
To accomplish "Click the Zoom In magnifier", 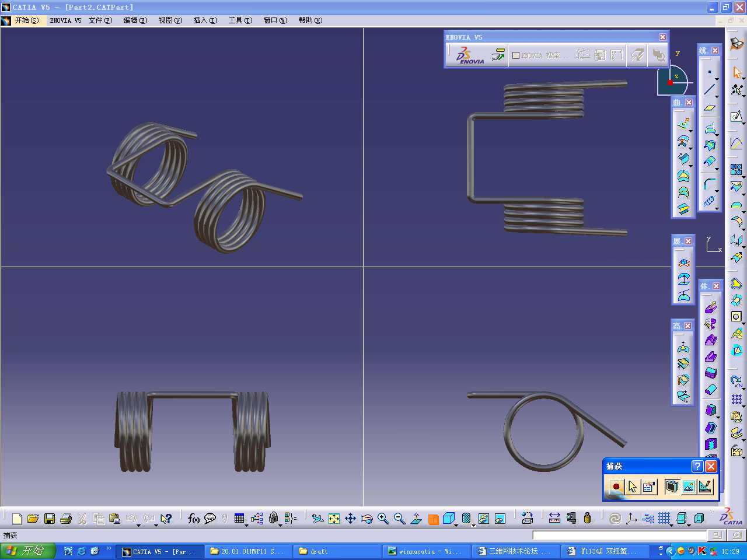I will 383,519.
